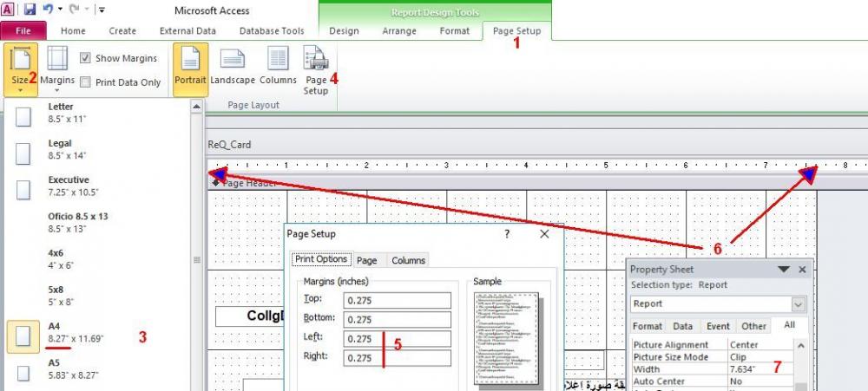
Task: Enable the Print Data Only checkbox
Action: 85,82
